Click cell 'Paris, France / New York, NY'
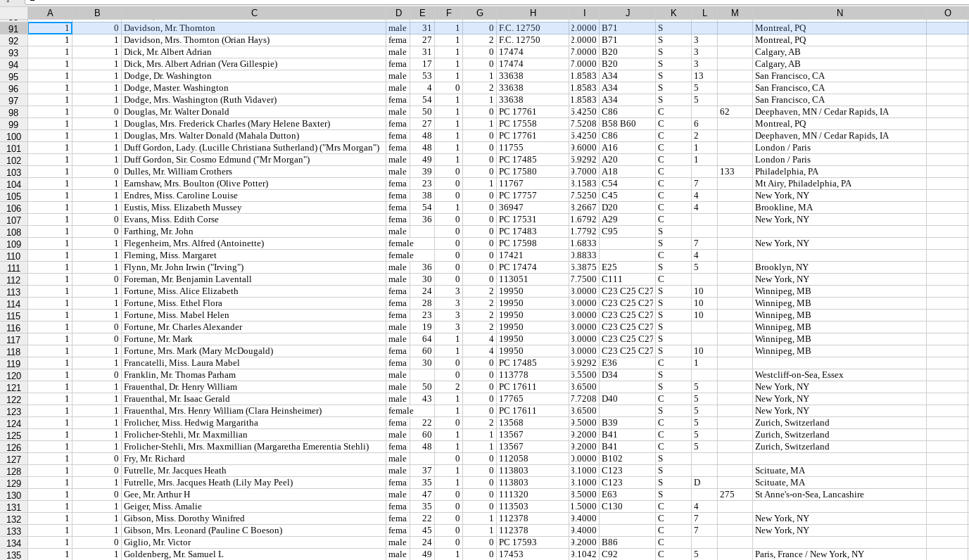969x560 pixels. pyautogui.click(x=840, y=554)
